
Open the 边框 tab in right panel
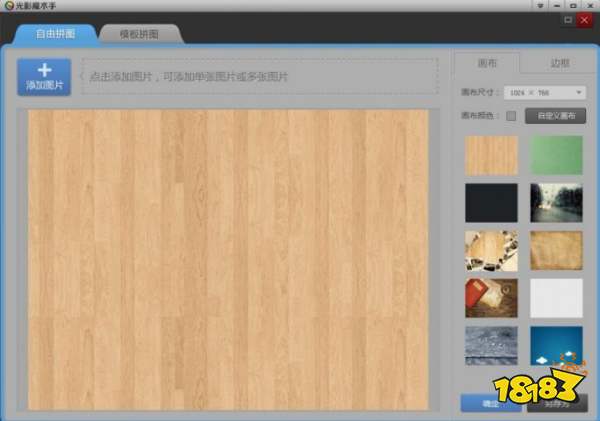pos(560,63)
